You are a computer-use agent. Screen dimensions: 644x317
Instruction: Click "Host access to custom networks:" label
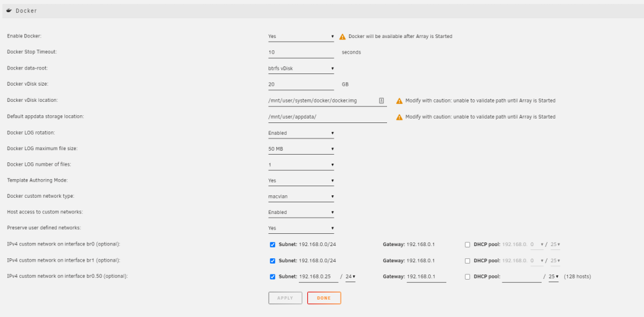point(45,212)
